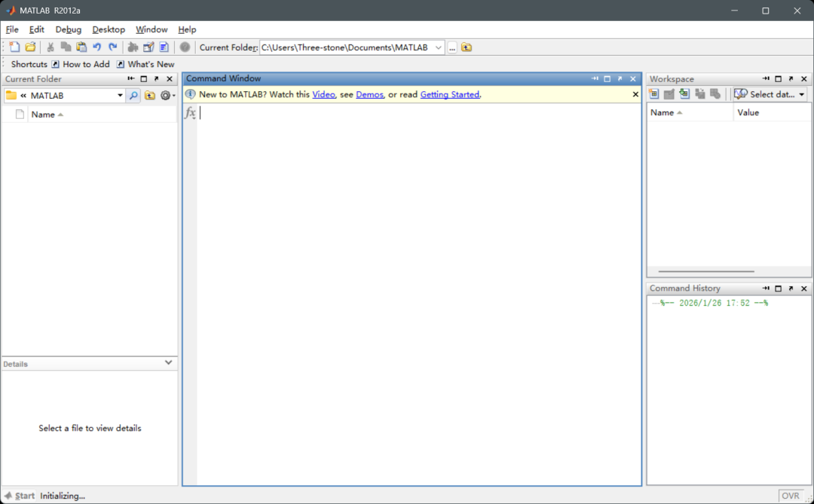Click up-one-level folder icon in Current Folder panel
Image resolution: width=814 pixels, height=504 pixels.
150,96
